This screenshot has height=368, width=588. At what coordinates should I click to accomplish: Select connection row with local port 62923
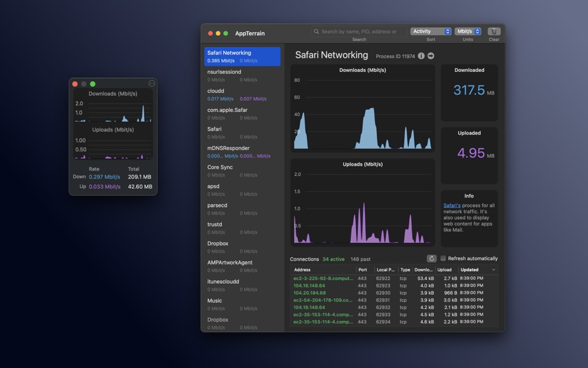pyautogui.click(x=394, y=286)
